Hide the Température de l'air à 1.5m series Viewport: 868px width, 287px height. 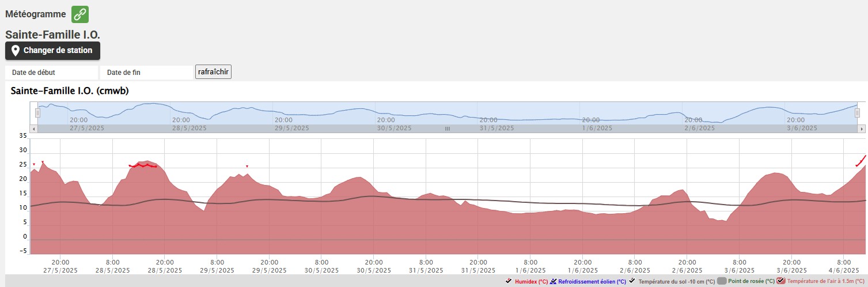[x=825, y=282]
